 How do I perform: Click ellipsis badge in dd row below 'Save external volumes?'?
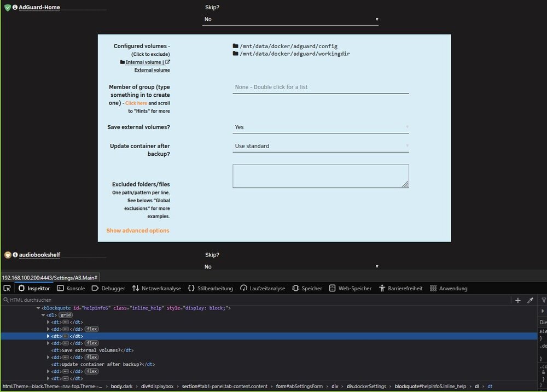click(x=65, y=357)
